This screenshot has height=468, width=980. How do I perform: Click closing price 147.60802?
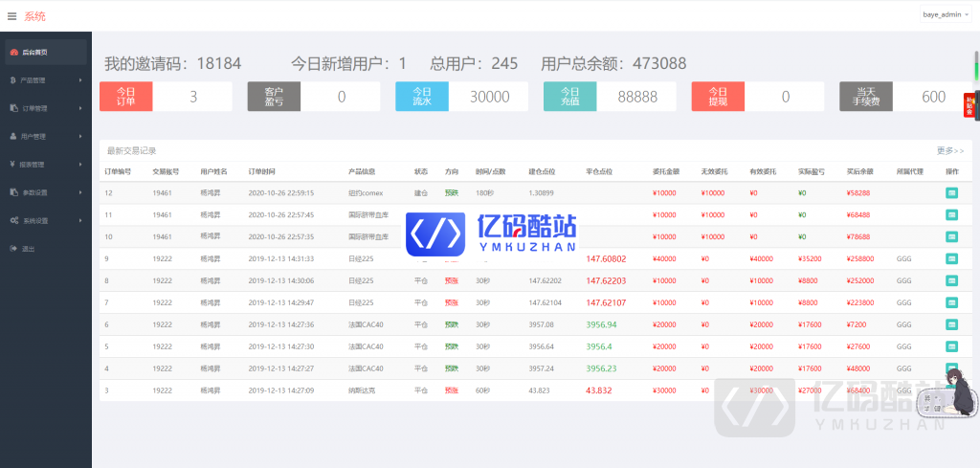[606, 258]
